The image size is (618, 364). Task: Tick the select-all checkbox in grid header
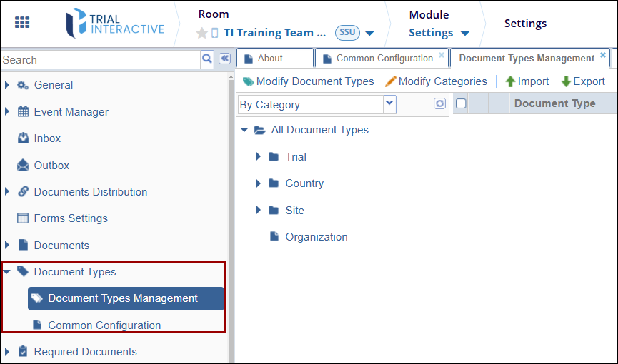[x=461, y=103]
